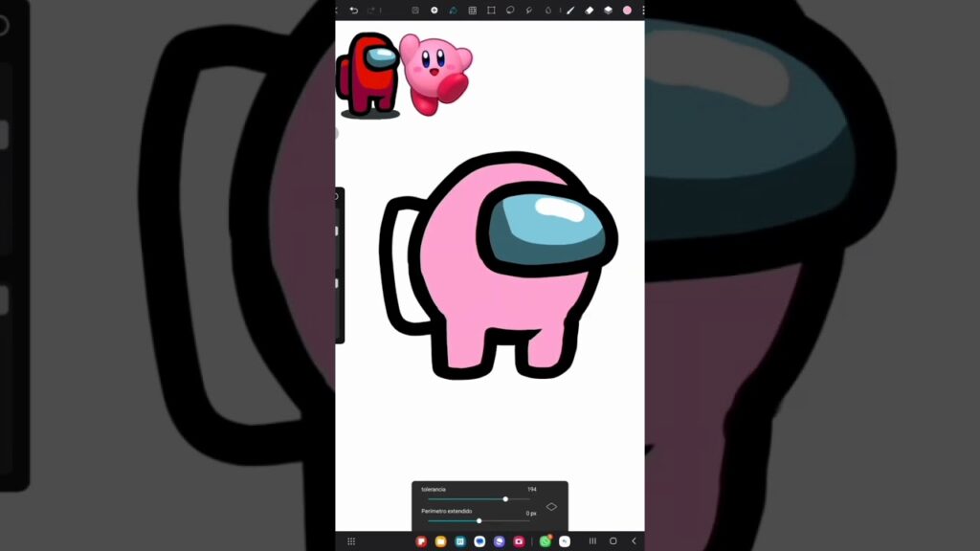980x551 pixels.
Task: Tap the save icon in the toolbar
Action: click(x=415, y=11)
